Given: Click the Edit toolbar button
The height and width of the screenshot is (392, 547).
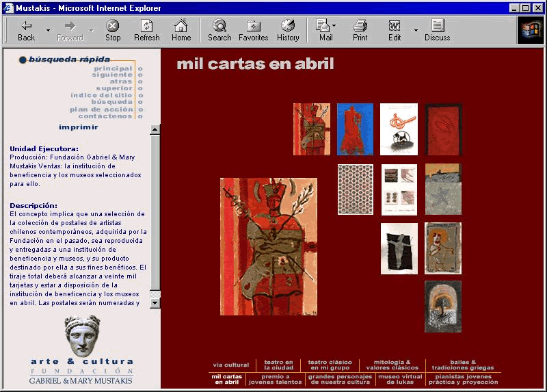Looking at the screenshot, I should pyautogui.click(x=395, y=31).
